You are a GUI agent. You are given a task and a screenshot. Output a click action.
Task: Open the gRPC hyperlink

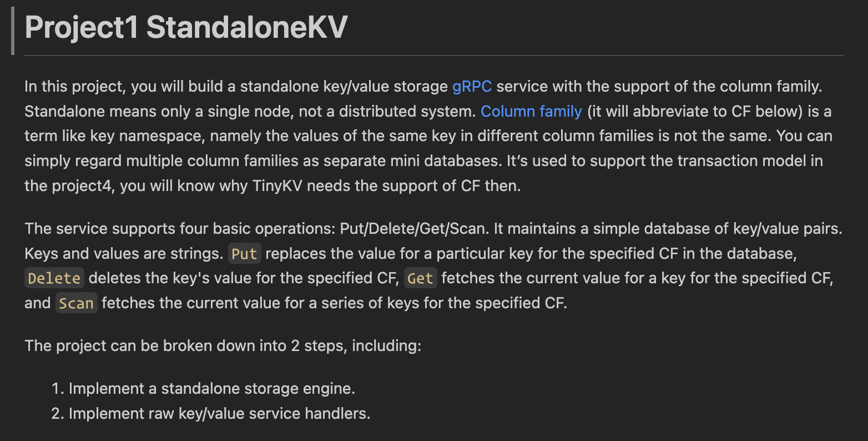(x=472, y=87)
